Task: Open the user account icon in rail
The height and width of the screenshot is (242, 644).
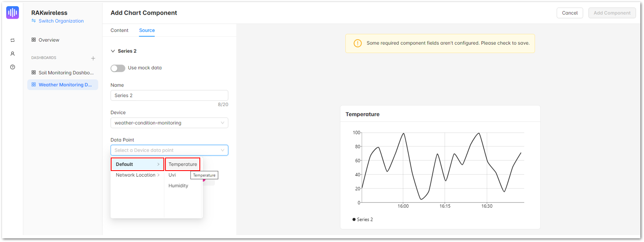Action: click(13, 53)
